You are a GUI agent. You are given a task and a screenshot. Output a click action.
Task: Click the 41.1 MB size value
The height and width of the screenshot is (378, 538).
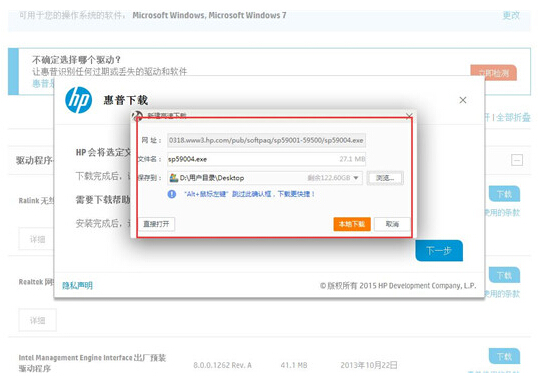294,365
